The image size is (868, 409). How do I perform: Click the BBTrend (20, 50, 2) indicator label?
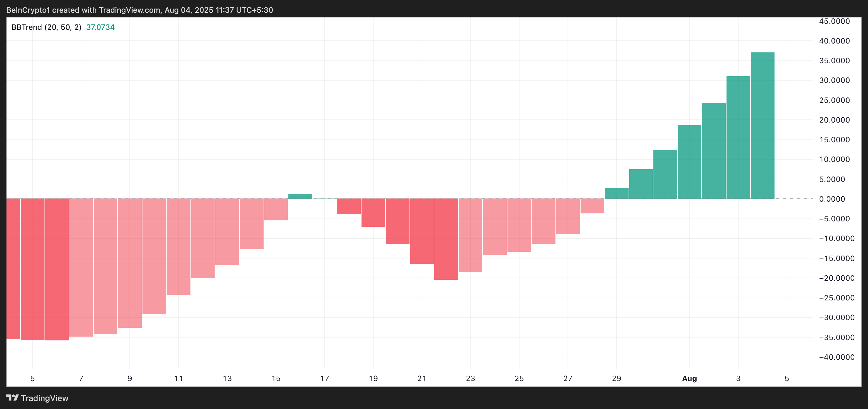[46, 27]
